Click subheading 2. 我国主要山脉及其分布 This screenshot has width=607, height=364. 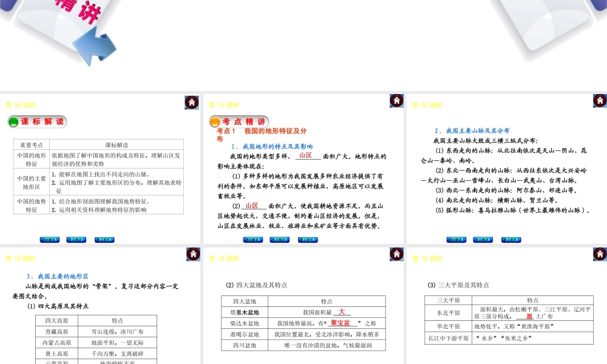click(x=472, y=131)
